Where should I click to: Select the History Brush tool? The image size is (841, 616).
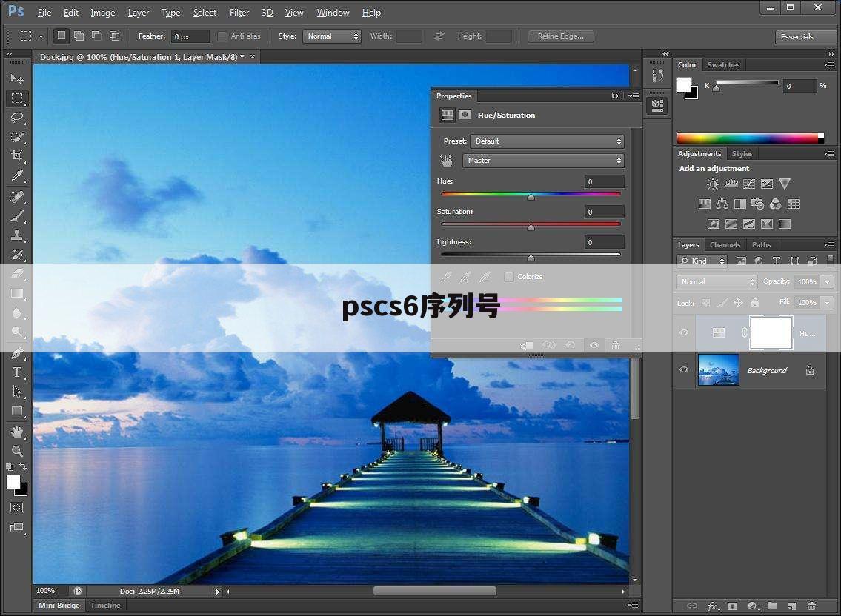(17, 254)
